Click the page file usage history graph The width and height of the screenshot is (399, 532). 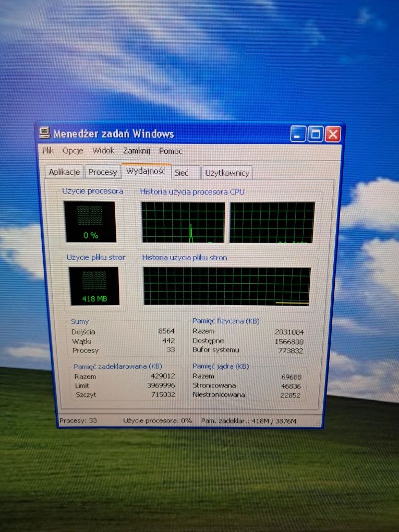[227, 286]
